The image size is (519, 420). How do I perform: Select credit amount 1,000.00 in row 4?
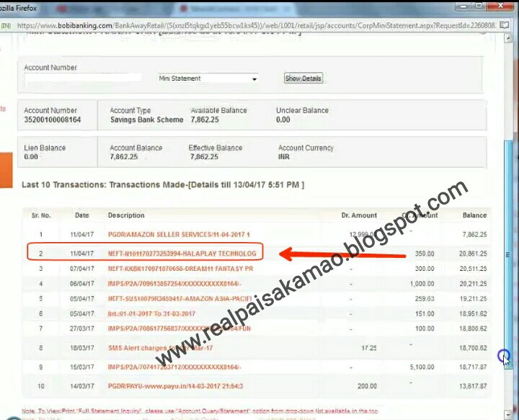click(422, 284)
